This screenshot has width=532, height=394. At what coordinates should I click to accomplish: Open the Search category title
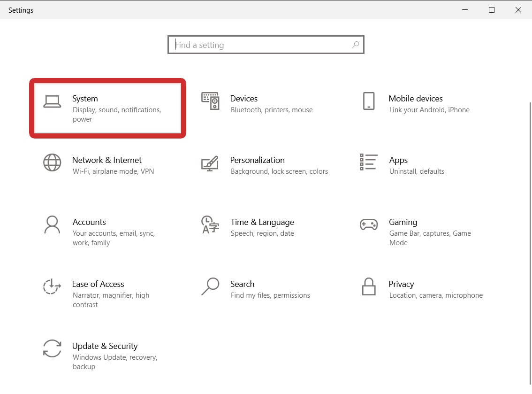point(242,284)
